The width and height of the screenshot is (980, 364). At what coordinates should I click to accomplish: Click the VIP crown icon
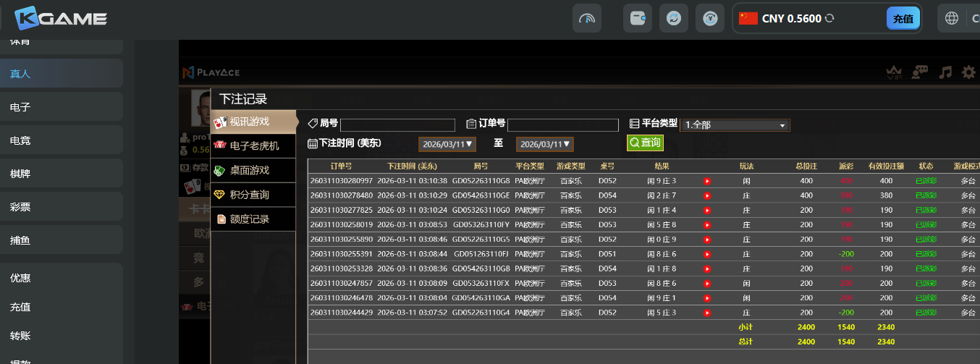[x=895, y=72]
